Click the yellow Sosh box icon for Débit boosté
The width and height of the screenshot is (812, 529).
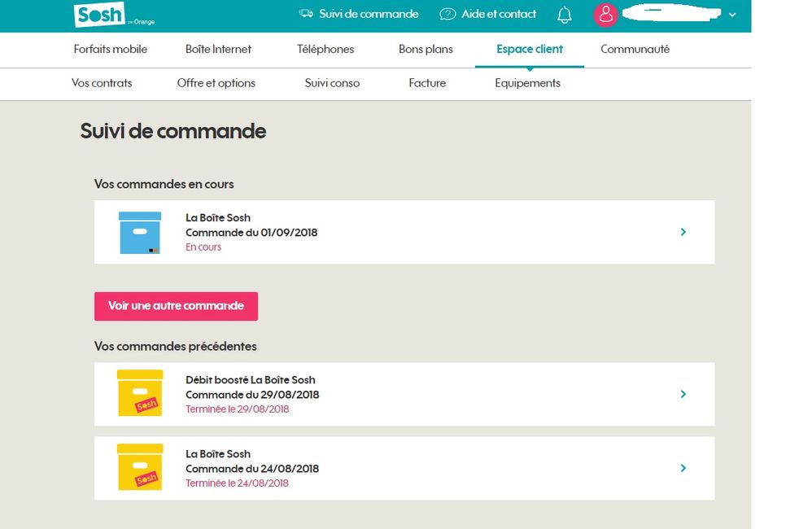click(x=138, y=394)
